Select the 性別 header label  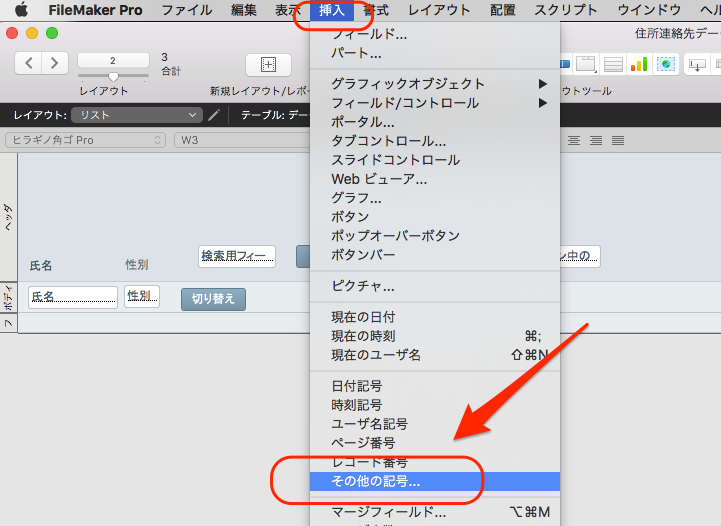(137, 264)
